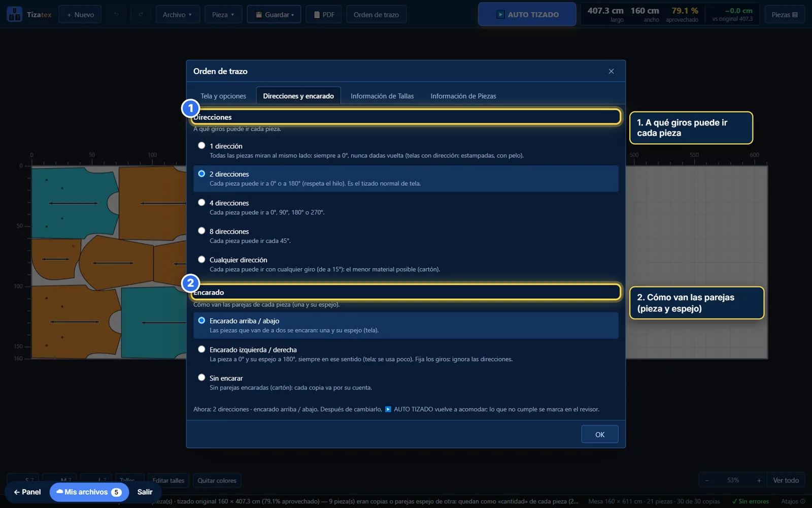The image size is (812, 508).
Task: Select Sin encarar radio option
Action: [x=201, y=378]
